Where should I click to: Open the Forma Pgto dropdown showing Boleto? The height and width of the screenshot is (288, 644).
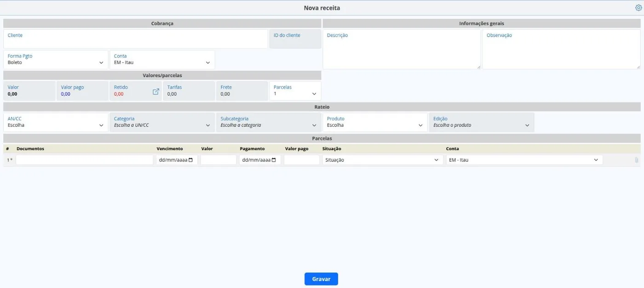click(x=56, y=60)
